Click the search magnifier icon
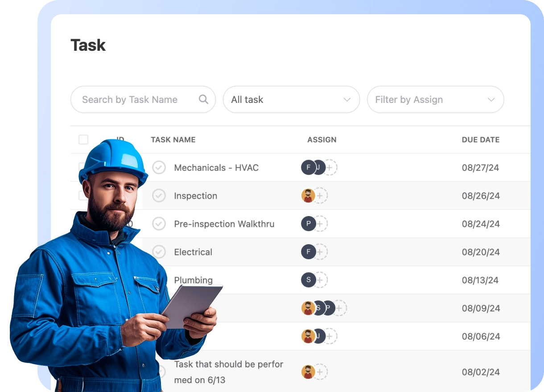This screenshot has height=392, width=544. tap(203, 99)
